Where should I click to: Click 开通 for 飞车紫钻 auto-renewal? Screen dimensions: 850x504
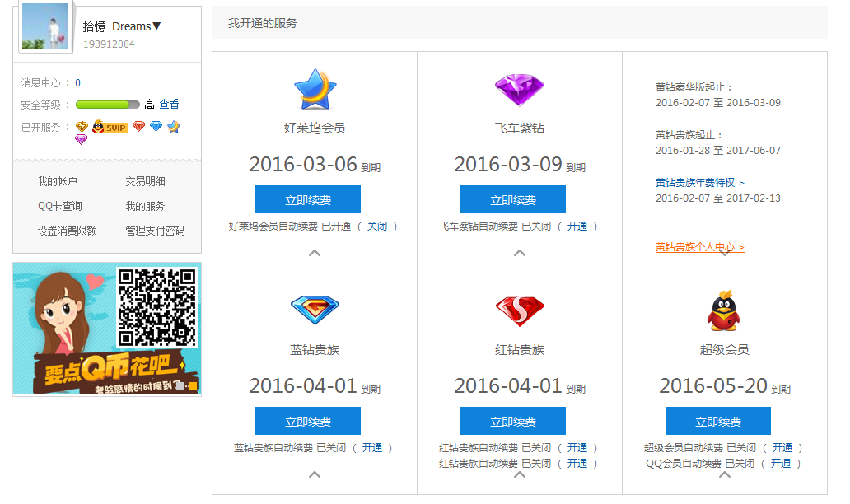click(x=577, y=226)
